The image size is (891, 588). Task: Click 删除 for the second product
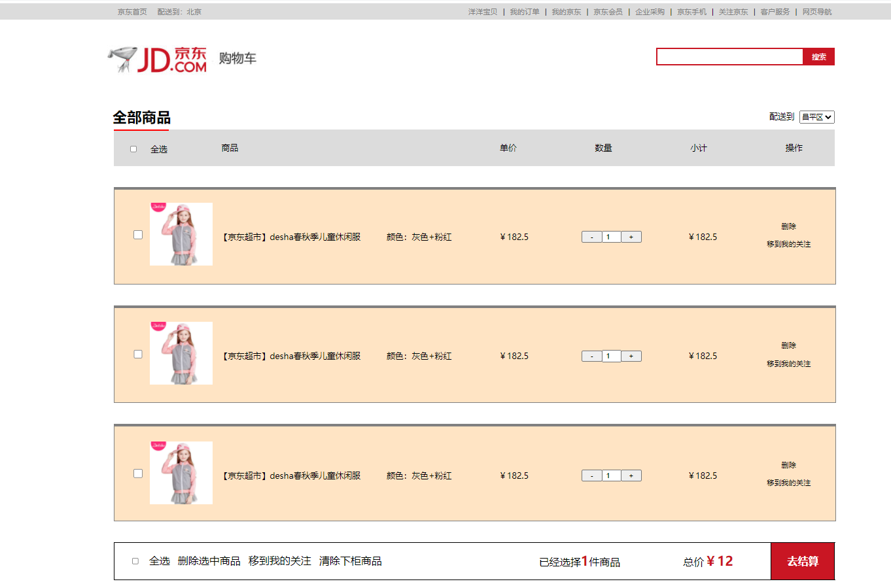tap(788, 345)
